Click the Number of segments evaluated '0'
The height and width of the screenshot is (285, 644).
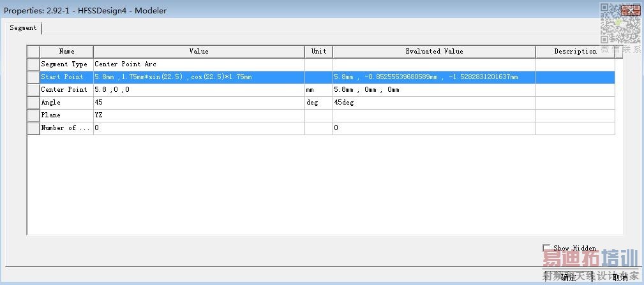(434, 128)
